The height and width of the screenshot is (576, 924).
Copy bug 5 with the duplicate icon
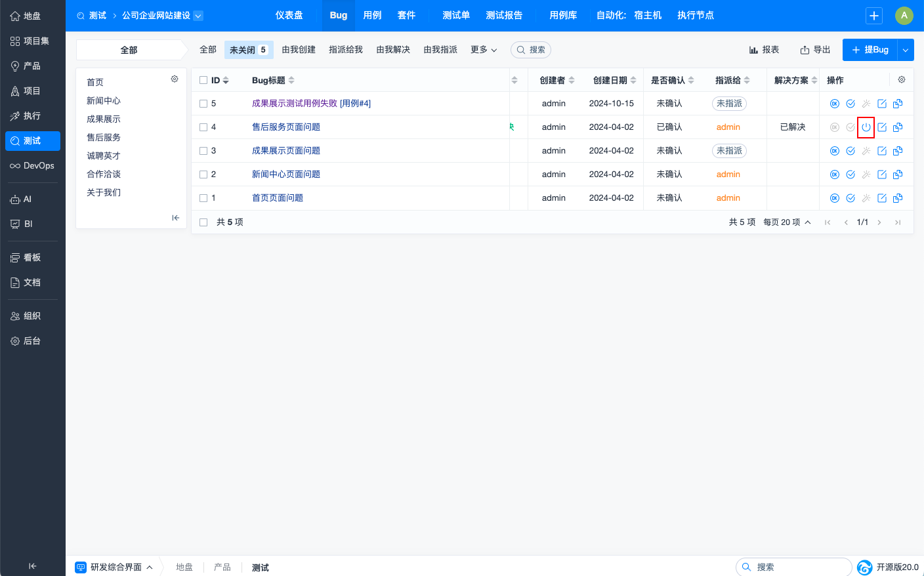coord(898,104)
